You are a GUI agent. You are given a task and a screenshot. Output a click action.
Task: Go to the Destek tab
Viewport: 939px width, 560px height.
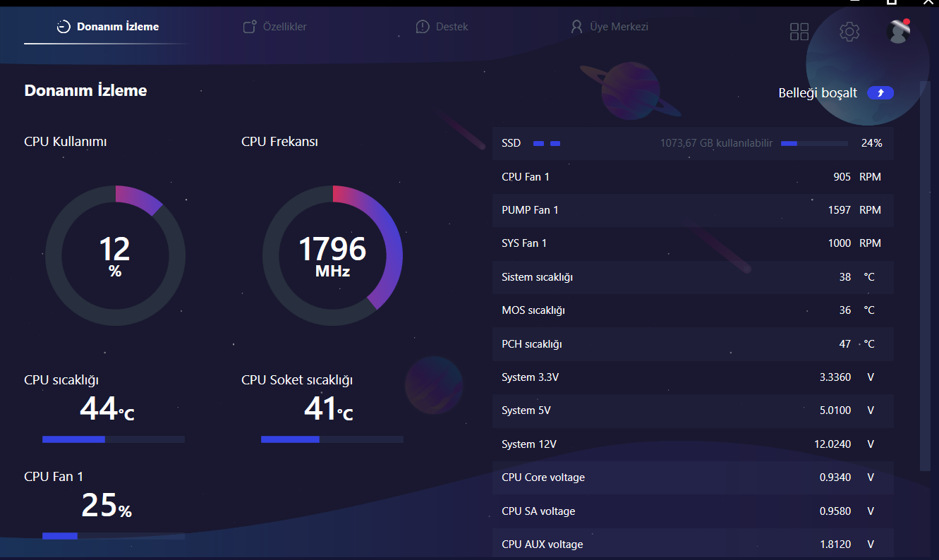coord(442,27)
